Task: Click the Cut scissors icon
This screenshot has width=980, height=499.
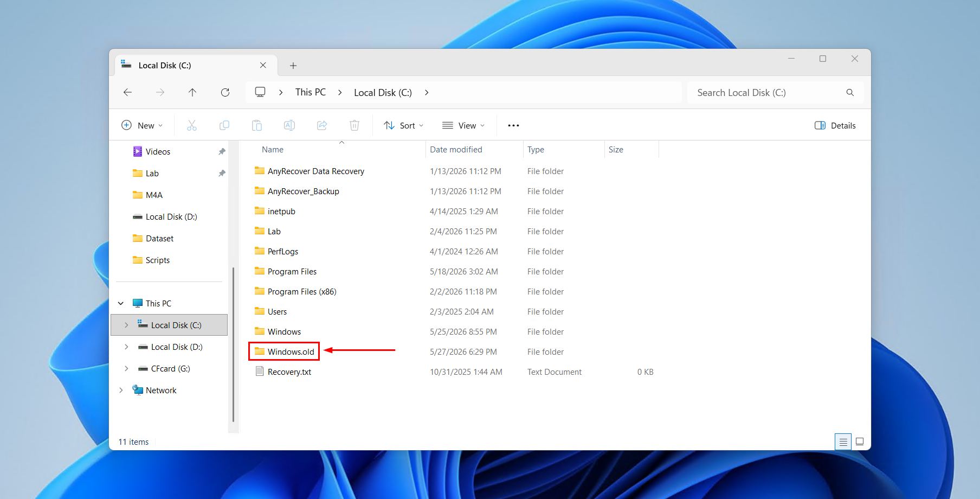Action: [x=191, y=125]
